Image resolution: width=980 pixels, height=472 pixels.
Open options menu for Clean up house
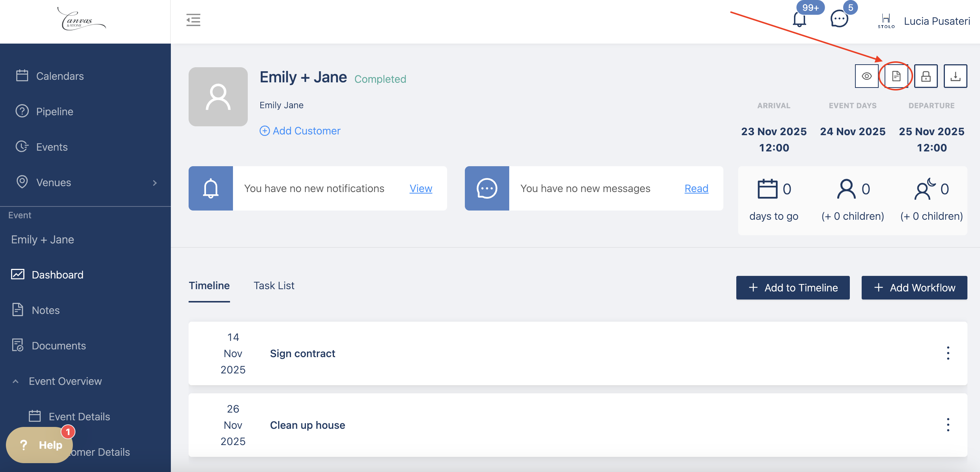point(948,424)
